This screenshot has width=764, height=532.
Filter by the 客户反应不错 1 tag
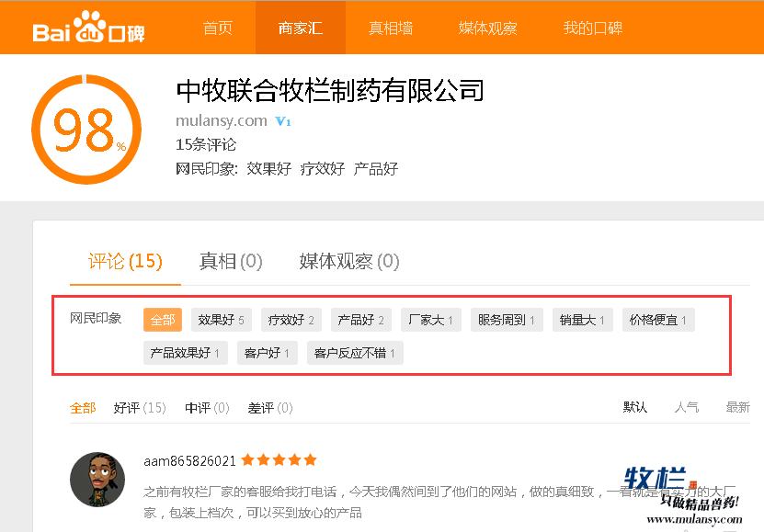tap(355, 353)
